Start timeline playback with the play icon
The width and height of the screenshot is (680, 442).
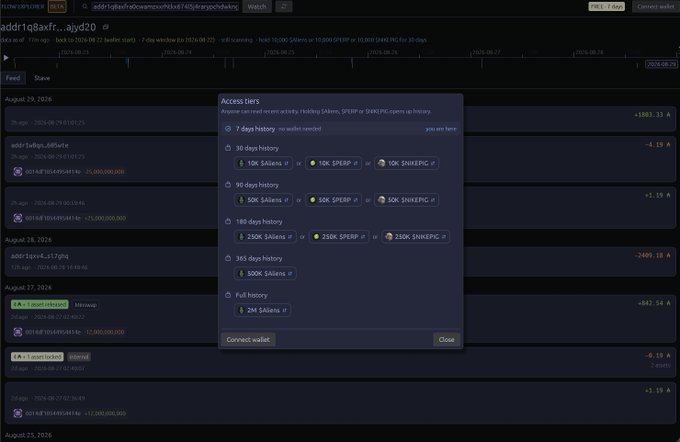[x=6, y=57]
